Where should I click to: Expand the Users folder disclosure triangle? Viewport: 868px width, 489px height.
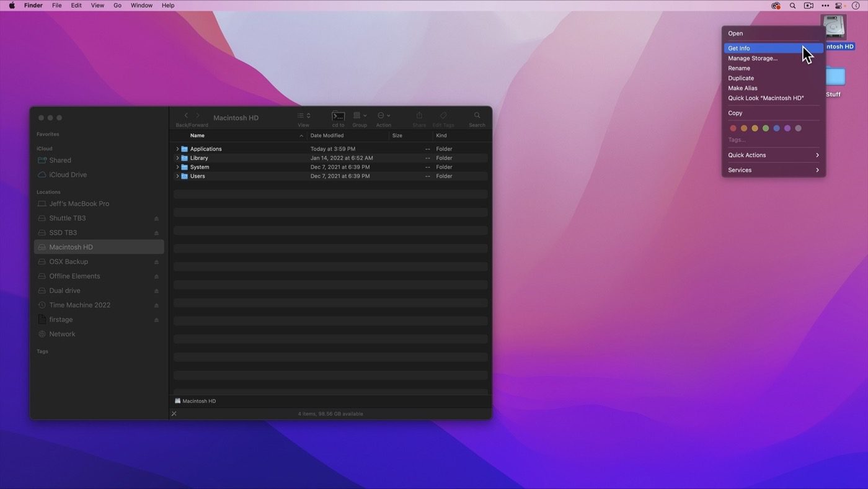(177, 176)
